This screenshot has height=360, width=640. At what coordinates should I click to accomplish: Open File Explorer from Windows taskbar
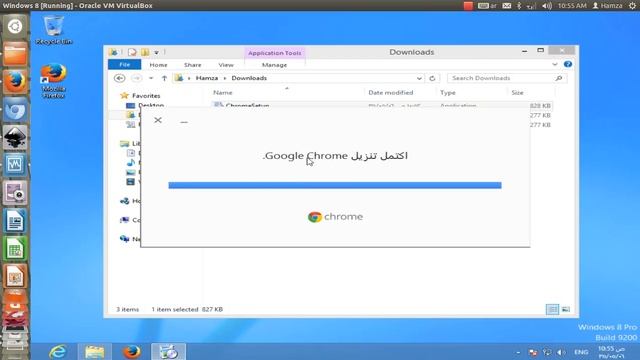point(95,351)
